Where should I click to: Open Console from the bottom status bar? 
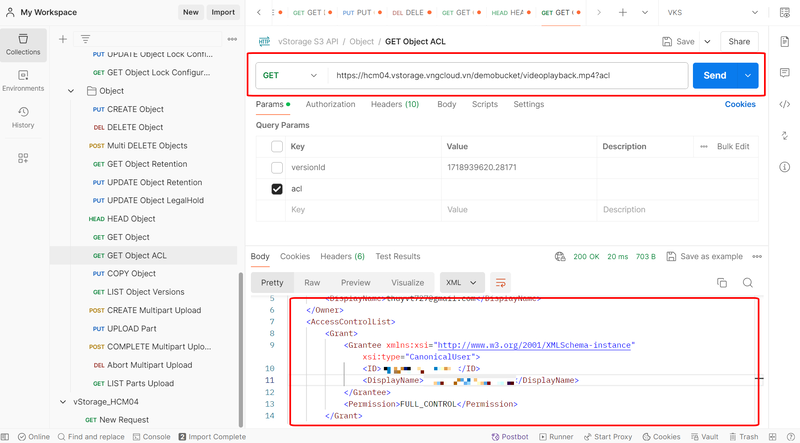[151, 437]
